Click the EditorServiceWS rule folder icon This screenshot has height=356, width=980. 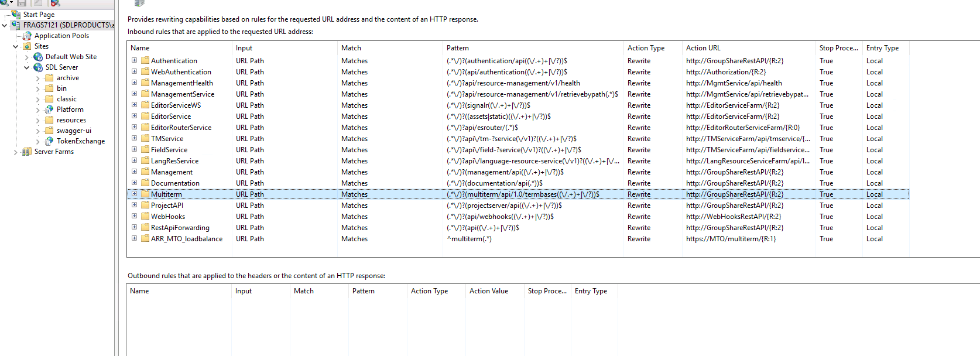145,105
